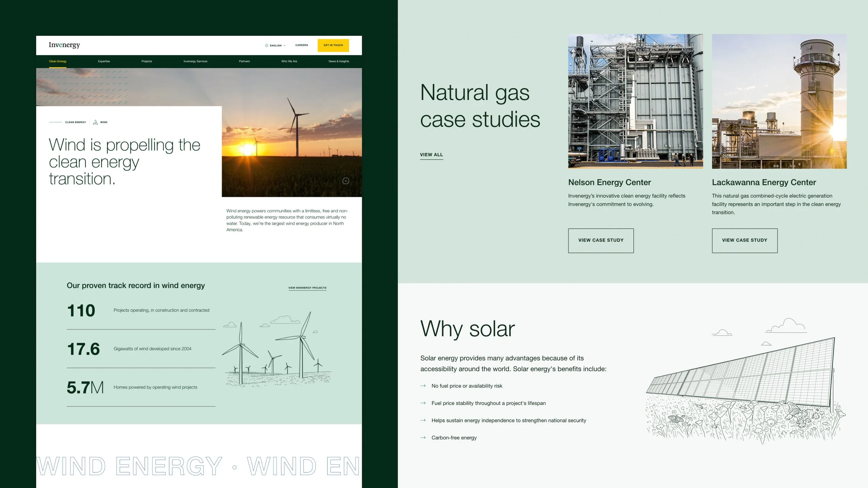View case study for Nelson Energy Center
The width and height of the screenshot is (868, 488).
601,241
